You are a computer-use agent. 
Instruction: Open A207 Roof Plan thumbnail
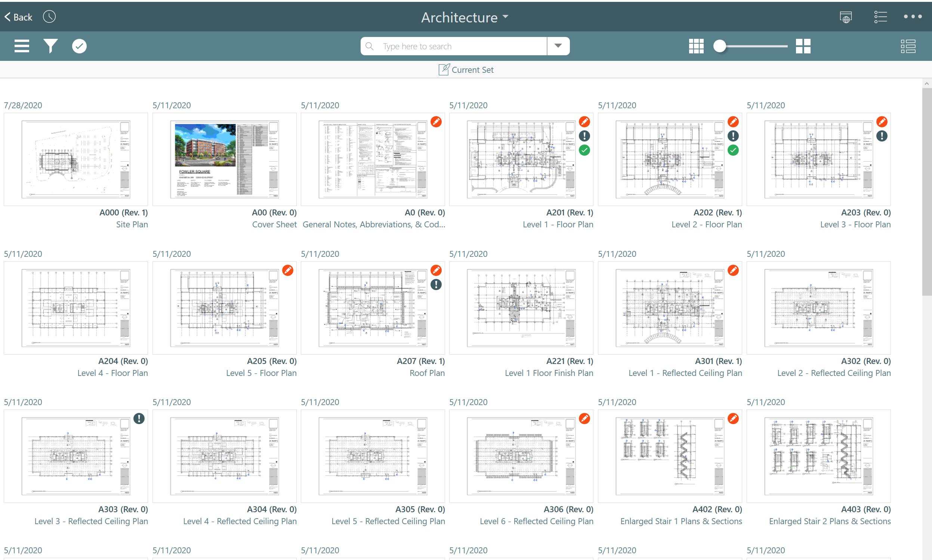pyautogui.click(x=372, y=308)
